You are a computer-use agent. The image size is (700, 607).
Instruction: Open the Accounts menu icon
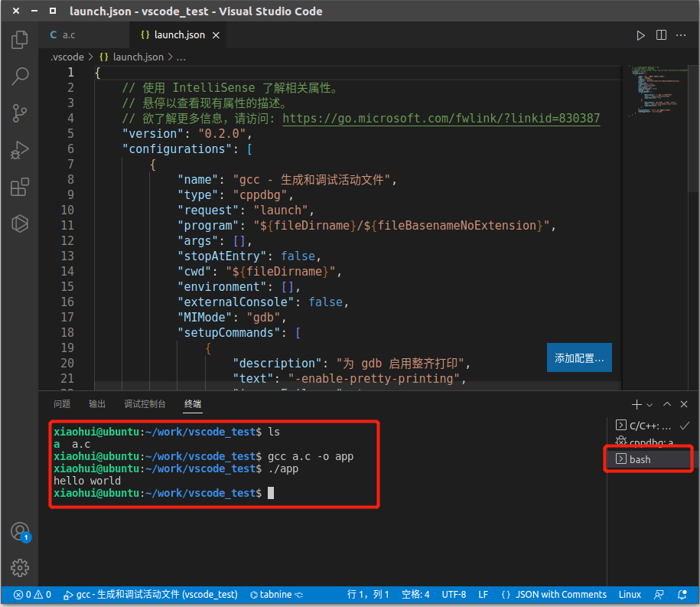coord(20,532)
